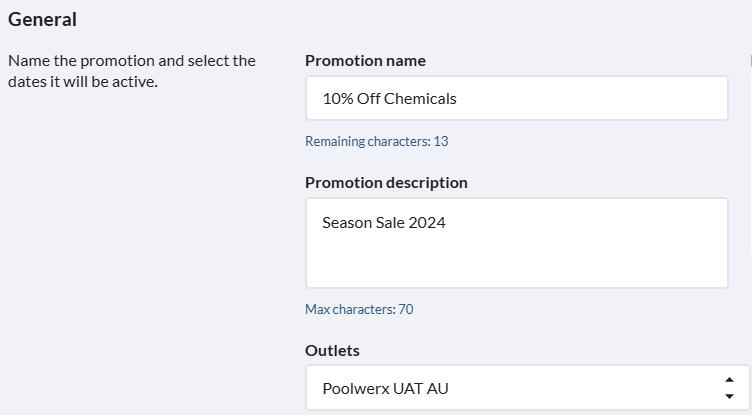The height and width of the screenshot is (415, 752).
Task: Click the Promotion description label
Action: (x=386, y=182)
